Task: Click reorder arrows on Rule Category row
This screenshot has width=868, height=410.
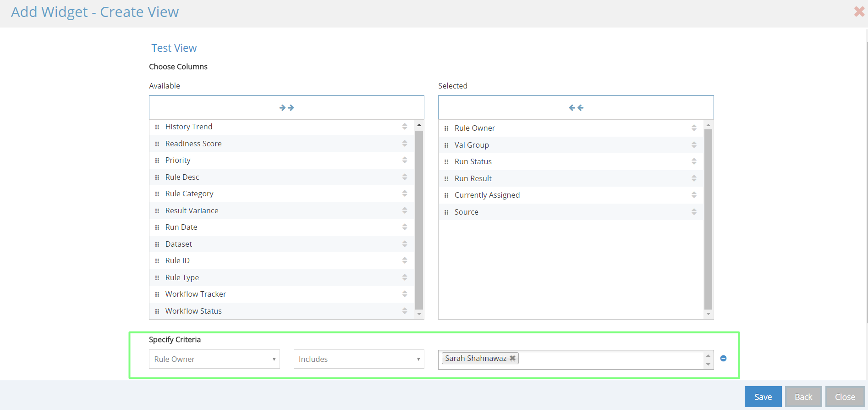Action: (x=405, y=194)
